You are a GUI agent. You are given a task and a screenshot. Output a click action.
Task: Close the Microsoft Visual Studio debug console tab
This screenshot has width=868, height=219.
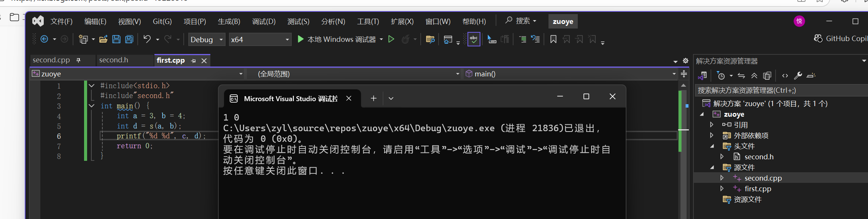[x=349, y=98]
